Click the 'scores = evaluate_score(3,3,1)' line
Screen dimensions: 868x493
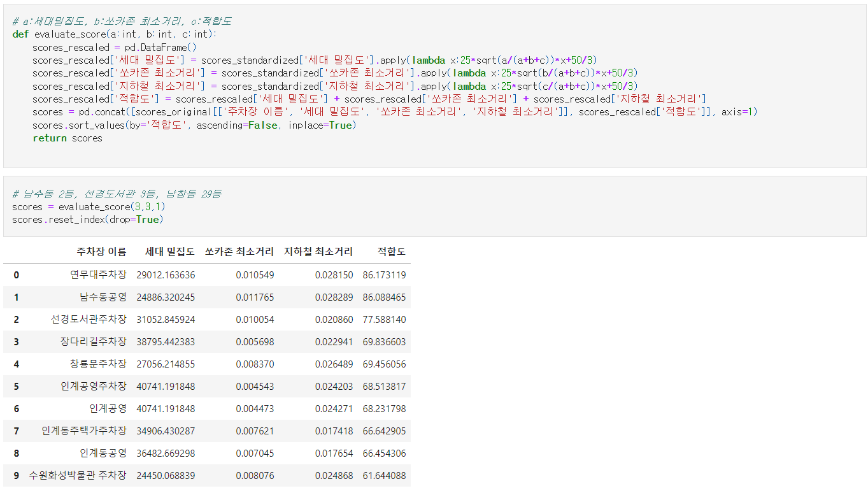(89, 207)
